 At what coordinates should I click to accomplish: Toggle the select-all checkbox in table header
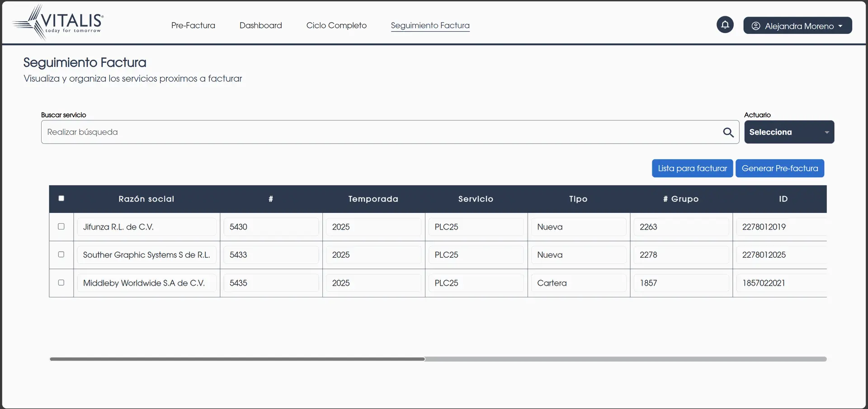(61, 198)
